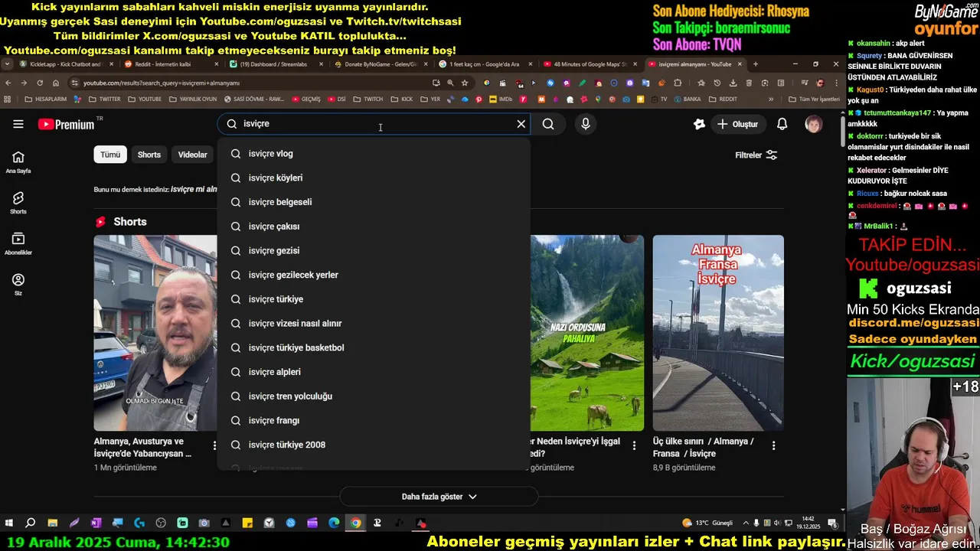Open the waterfall Nazi Ordusuna short thumbnail
The height and width of the screenshot is (551, 980).
587,333
